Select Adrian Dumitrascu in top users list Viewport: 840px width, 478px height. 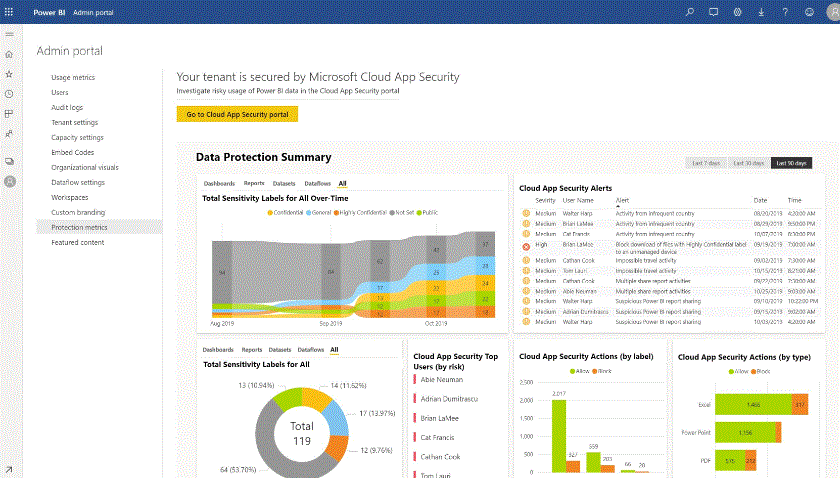(x=449, y=399)
